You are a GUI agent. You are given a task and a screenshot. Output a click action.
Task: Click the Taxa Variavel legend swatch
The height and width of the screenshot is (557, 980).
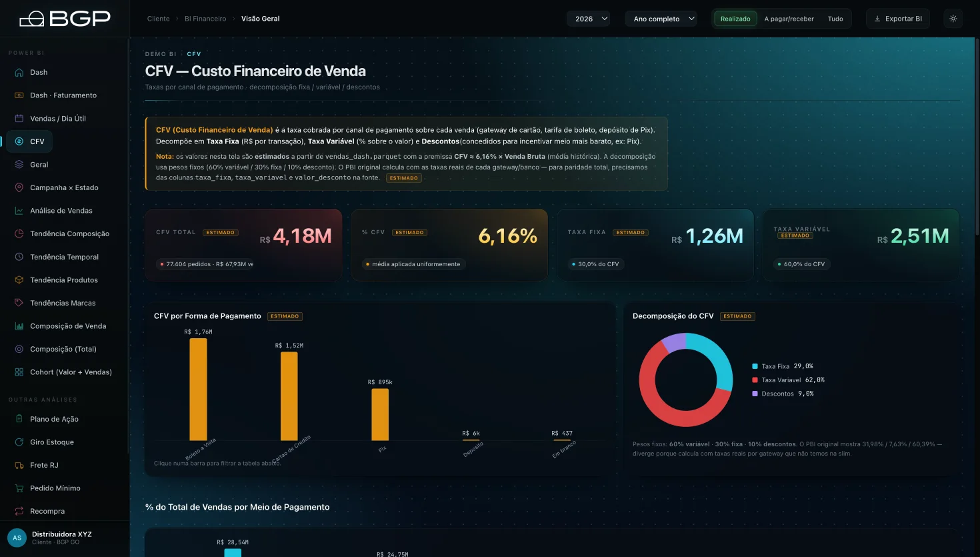pyautogui.click(x=755, y=380)
